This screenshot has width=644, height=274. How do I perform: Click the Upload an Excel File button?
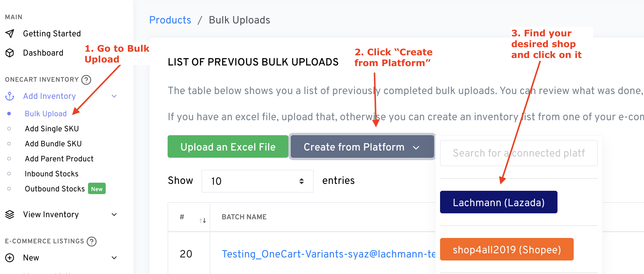click(x=228, y=147)
